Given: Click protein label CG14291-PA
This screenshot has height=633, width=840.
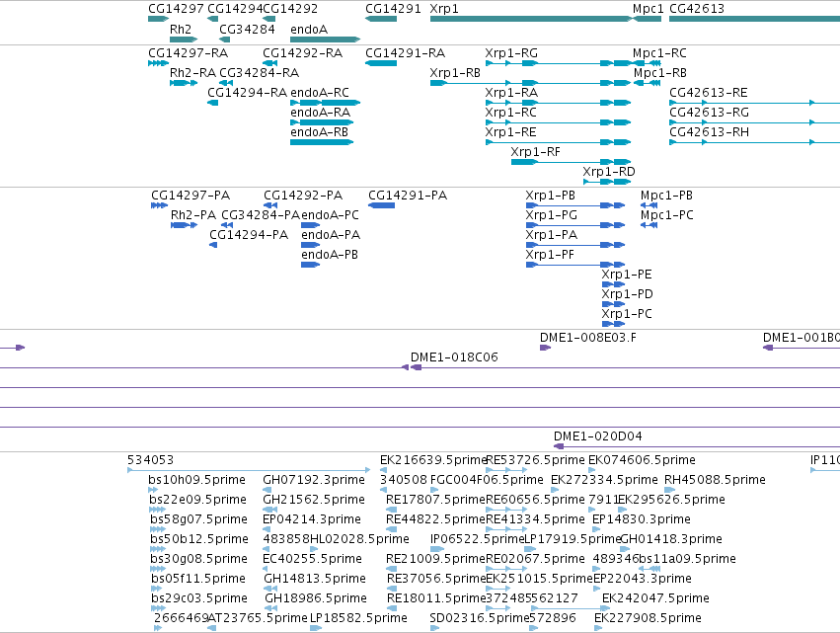Looking at the screenshot, I should coord(408,197).
